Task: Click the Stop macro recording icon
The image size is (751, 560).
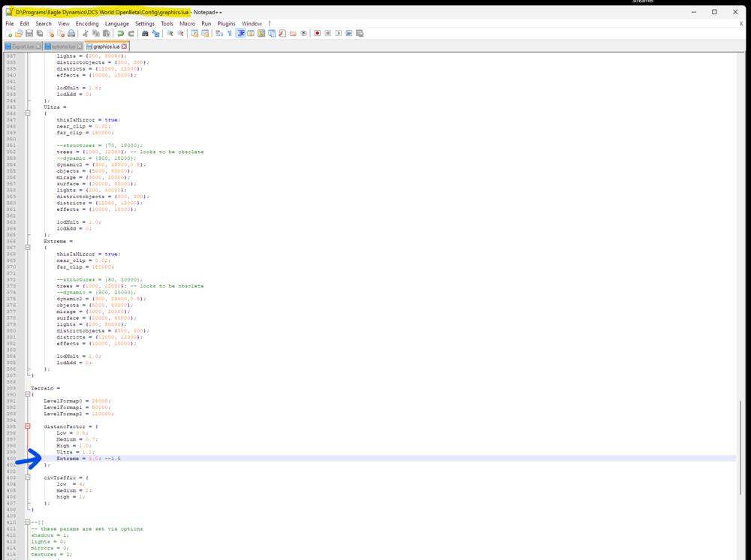Action: coord(327,33)
